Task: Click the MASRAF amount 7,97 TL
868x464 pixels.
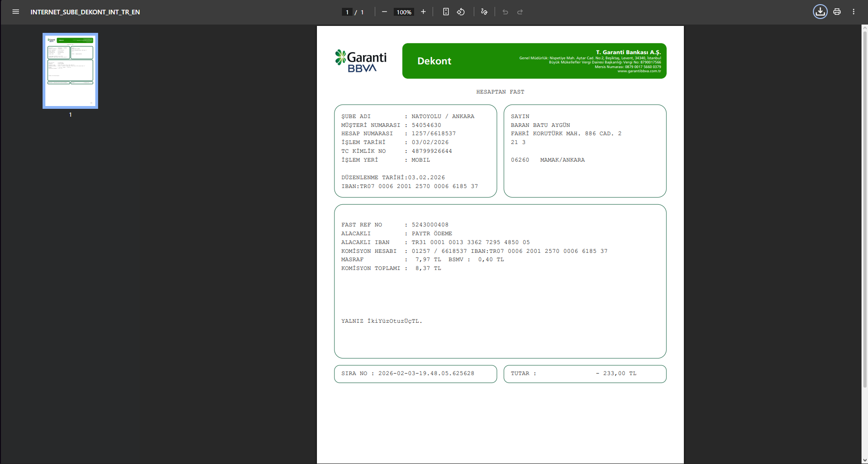Action: coord(428,259)
